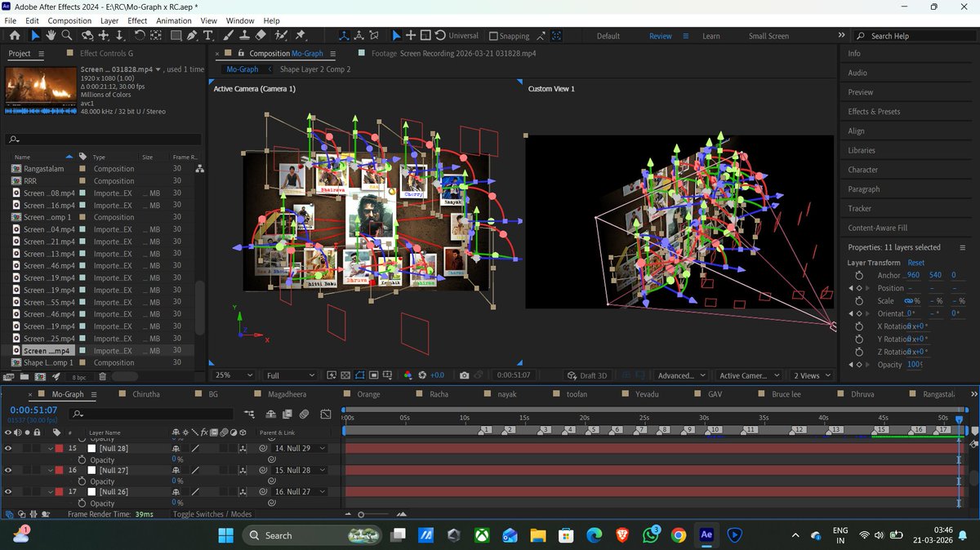Image resolution: width=980 pixels, height=550 pixels.
Task: Collapse the Null 27 layer twirl arrow
Action: 51,471
